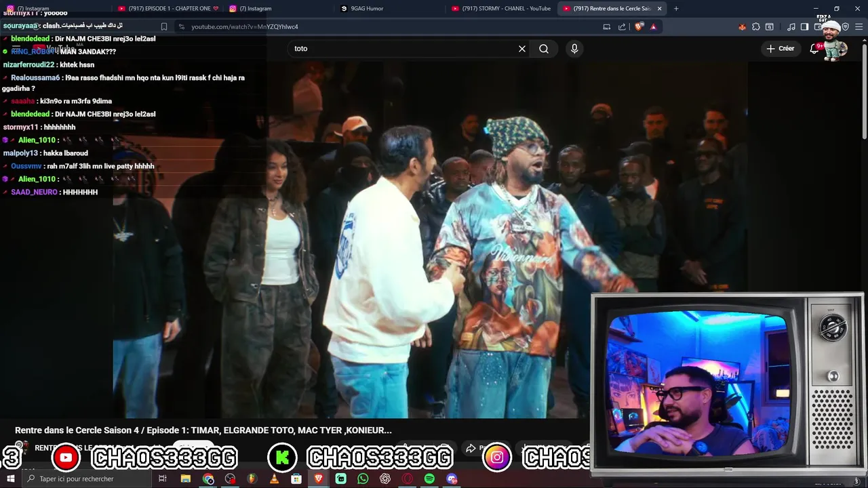The height and width of the screenshot is (488, 868).
Task: Click the install/cast icon in address bar
Action: point(606,27)
